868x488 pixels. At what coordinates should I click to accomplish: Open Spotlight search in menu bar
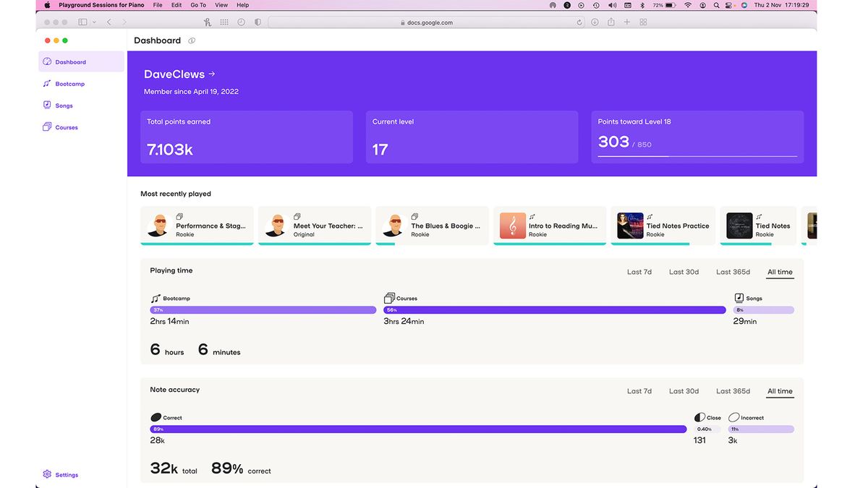click(717, 5)
